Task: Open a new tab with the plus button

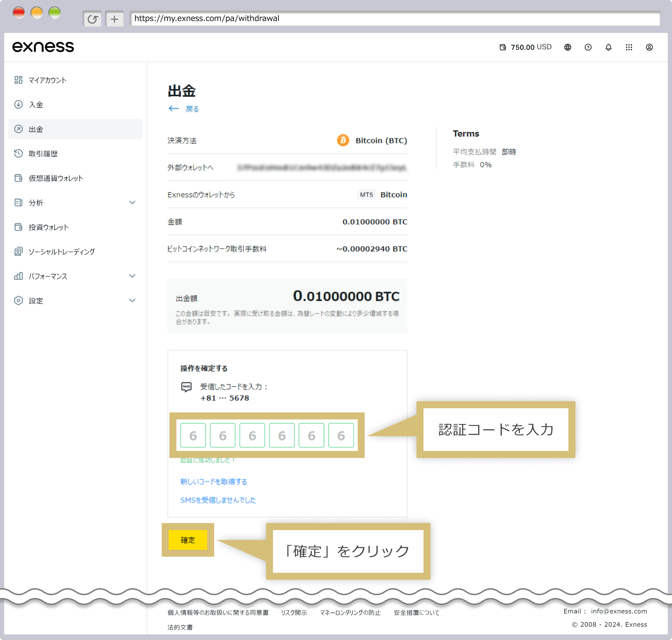Action: (x=114, y=19)
